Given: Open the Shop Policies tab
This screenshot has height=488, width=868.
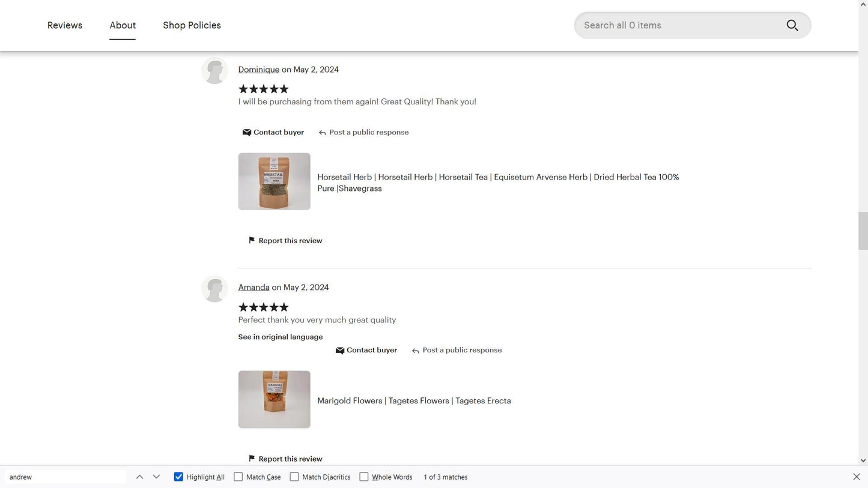Looking at the screenshot, I should click(x=192, y=25).
